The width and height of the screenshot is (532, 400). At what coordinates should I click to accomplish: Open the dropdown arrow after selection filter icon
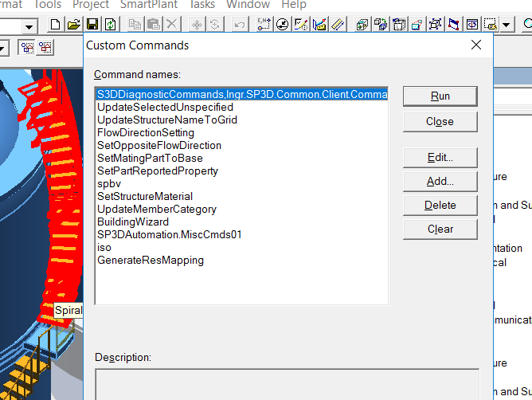pos(507,25)
